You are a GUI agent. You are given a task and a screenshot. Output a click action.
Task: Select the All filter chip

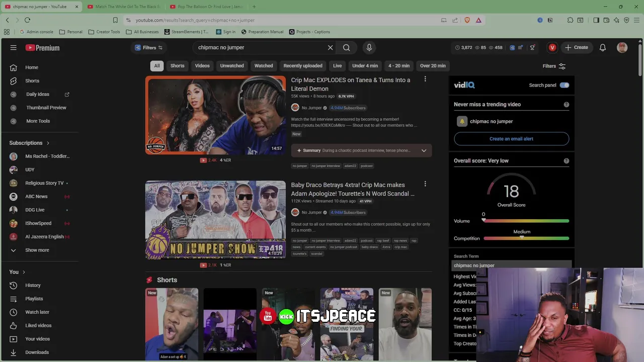(x=157, y=66)
